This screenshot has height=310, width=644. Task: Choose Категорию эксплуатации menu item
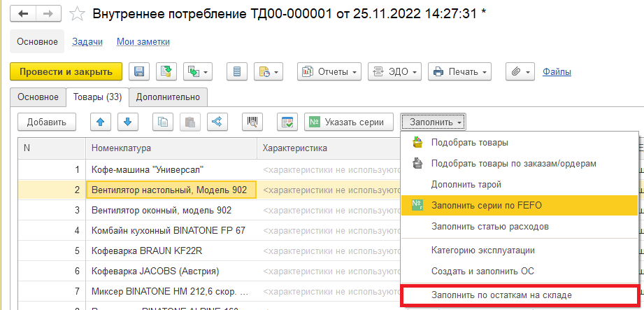519,250
